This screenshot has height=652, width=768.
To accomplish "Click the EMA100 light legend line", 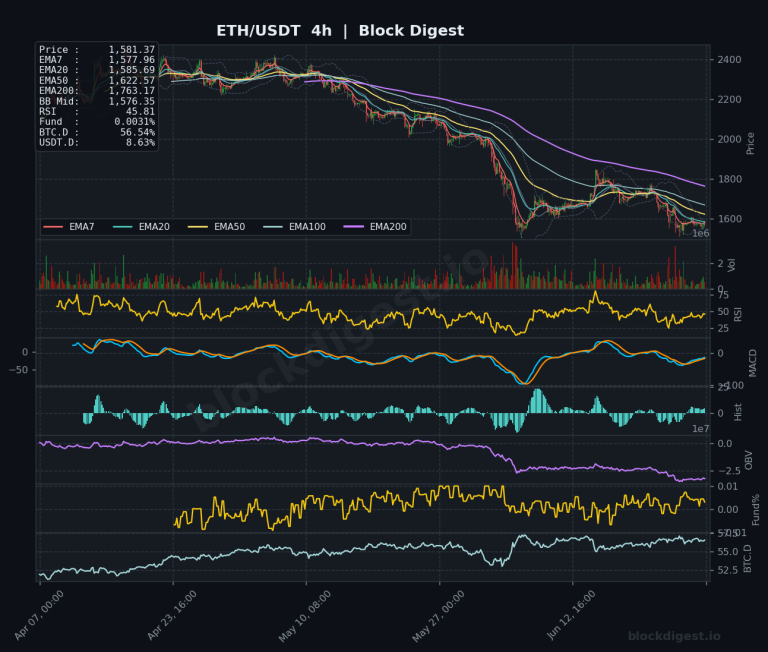I will 273,227.
